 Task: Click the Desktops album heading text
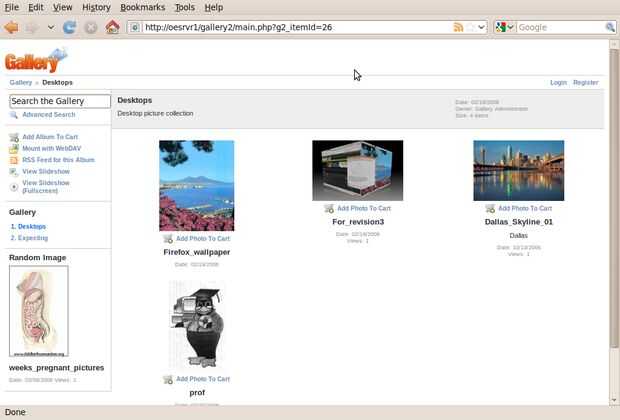[x=134, y=100]
